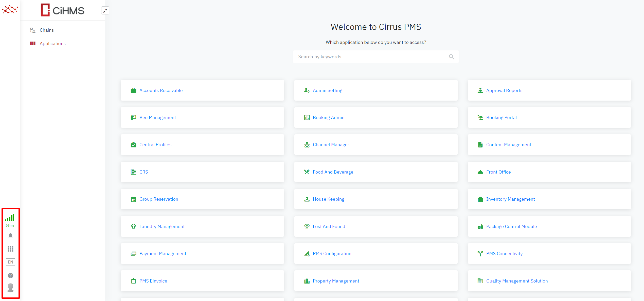Open PMS Configuration application
Viewport: 644px width, 301px height.
tap(332, 254)
